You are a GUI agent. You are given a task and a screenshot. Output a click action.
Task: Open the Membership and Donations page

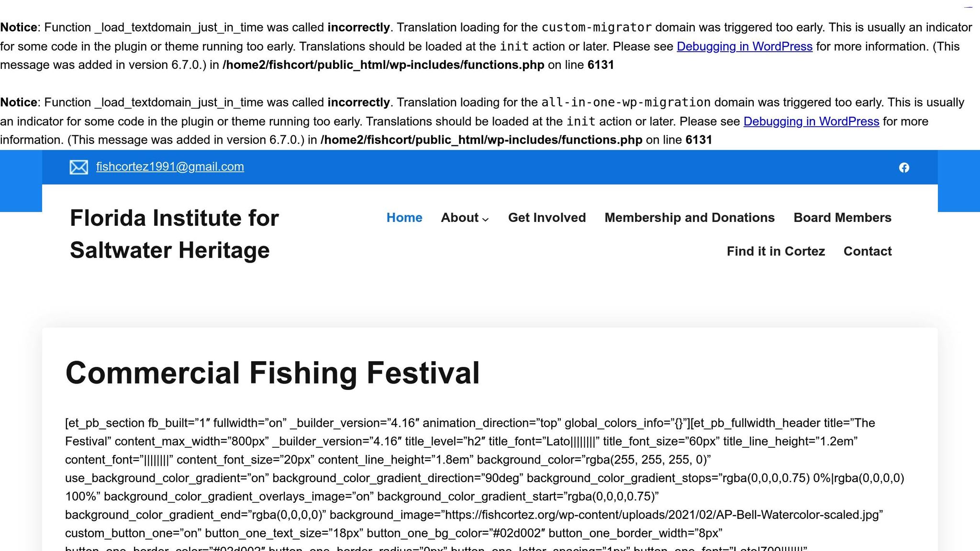pos(690,218)
